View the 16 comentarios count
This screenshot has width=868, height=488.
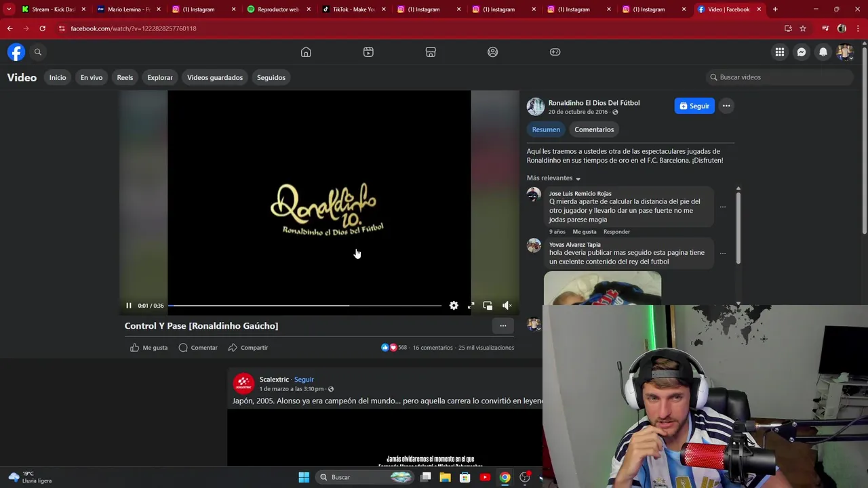click(433, 348)
